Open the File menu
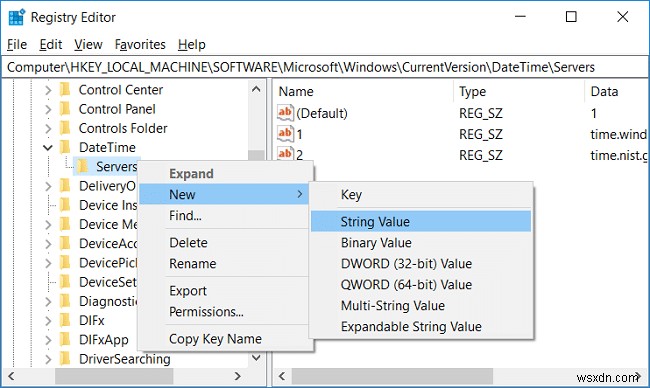Viewport: 650px width, 388px height. point(17,44)
